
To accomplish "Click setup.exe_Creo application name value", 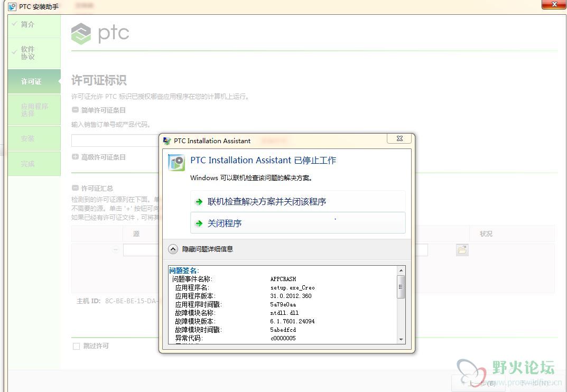I will [x=293, y=288].
